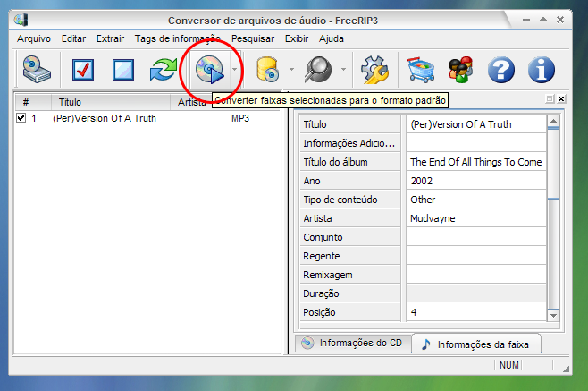Minimize the FreeRIP3 window
This screenshot has height=391, width=588.
point(526,20)
